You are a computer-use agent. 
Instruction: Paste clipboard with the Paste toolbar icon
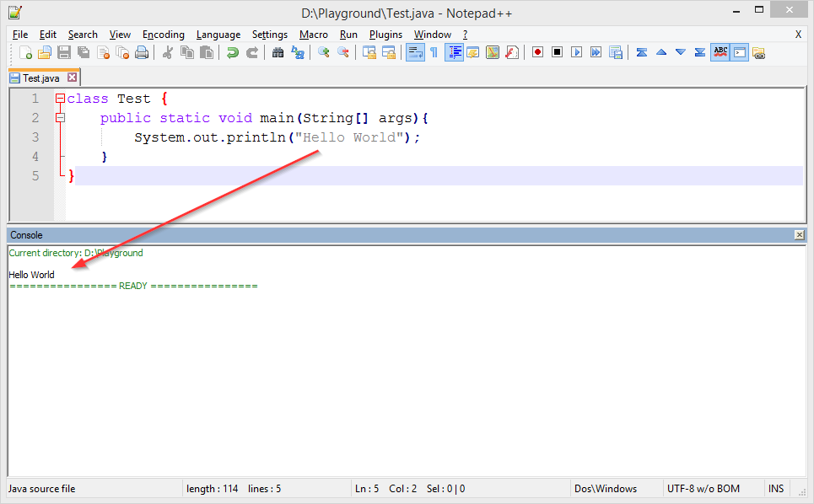point(207,52)
